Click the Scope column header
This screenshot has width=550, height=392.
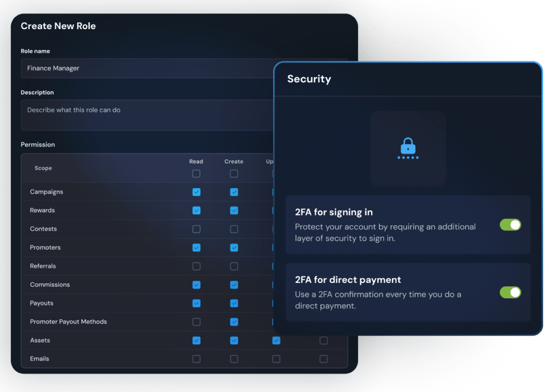[43, 168]
